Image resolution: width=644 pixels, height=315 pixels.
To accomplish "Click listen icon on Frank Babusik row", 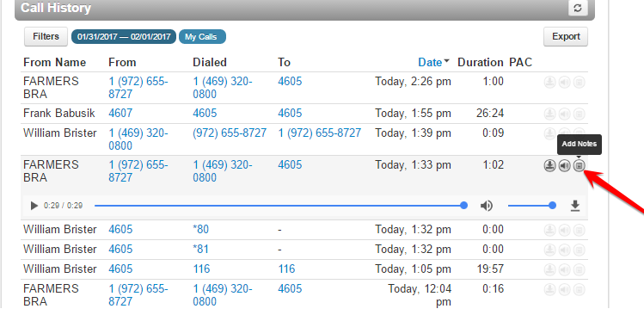I will pyautogui.click(x=565, y=114).
